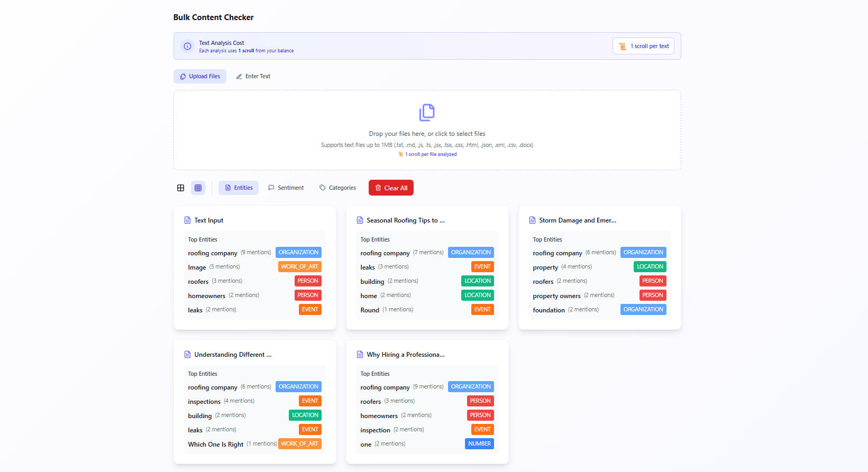The width and height of the screenshot is (868, 472).
Task: Click document icon on Text Input card
Action: tap(187, 220)
